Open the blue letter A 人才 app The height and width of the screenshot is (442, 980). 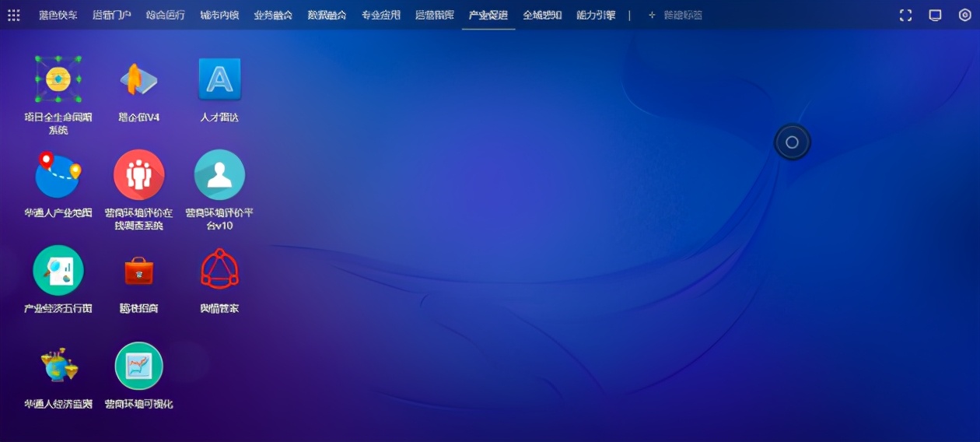pyautogui.click(x=219, y=79)
